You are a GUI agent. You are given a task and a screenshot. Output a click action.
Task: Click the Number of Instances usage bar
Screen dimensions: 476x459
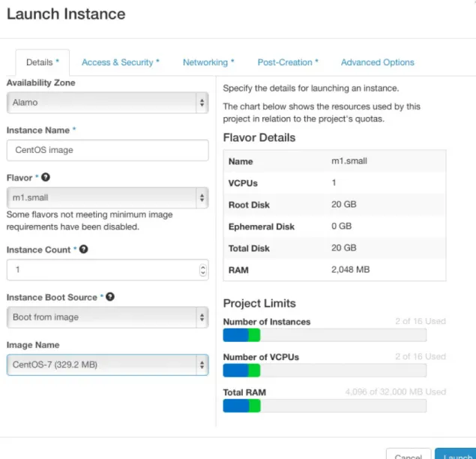click(x=325, y=335)
